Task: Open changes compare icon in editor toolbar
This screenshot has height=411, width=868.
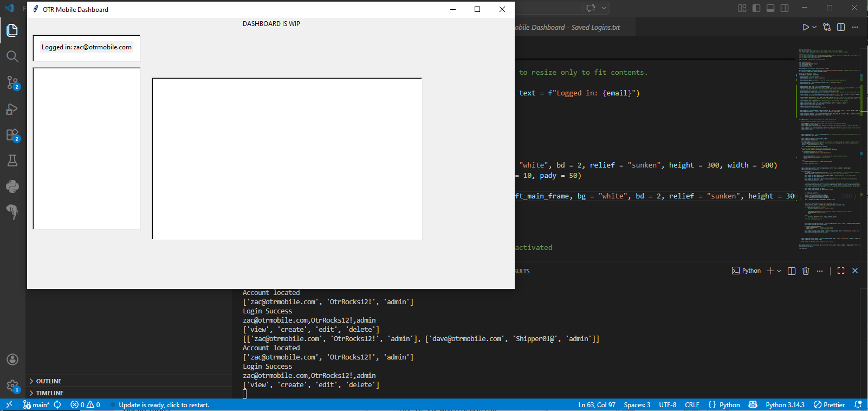Action: 827,27
